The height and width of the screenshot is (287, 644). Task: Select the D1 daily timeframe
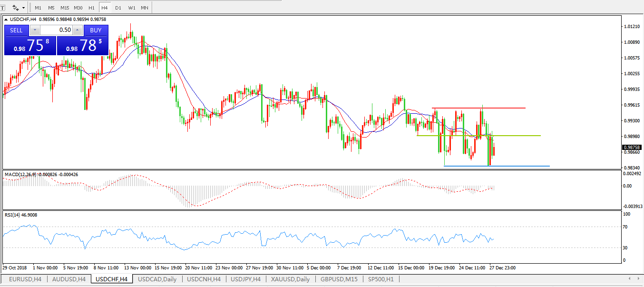pyautogui.click(x=118, y=8)
